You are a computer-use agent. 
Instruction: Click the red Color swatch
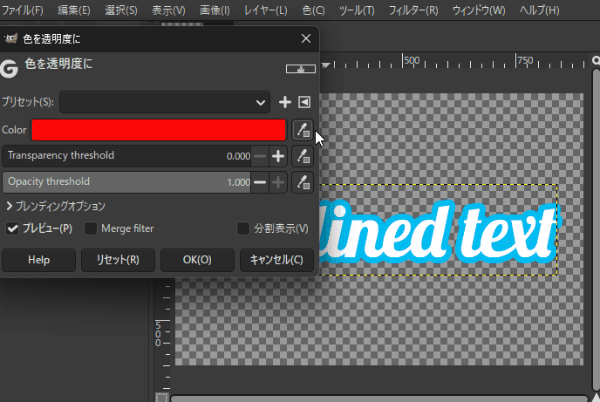pyautogui.click(x=159, y=130)
